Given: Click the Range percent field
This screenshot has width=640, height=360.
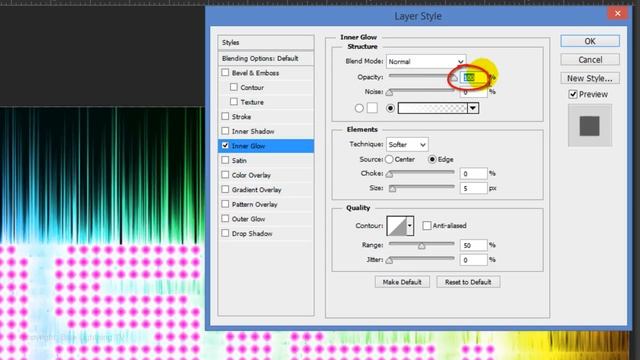Looking at the screenshot, I should pyautogui.click(x=473, y=245).
